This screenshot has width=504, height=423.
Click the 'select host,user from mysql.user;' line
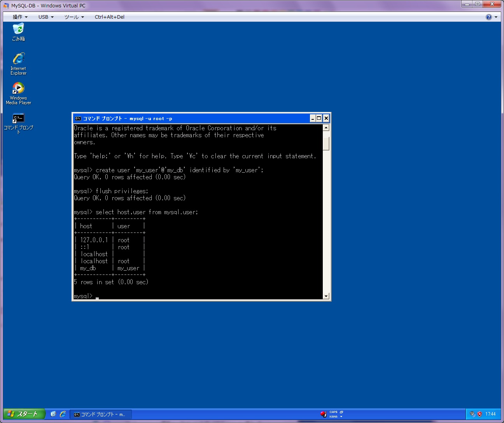point(136,212)
